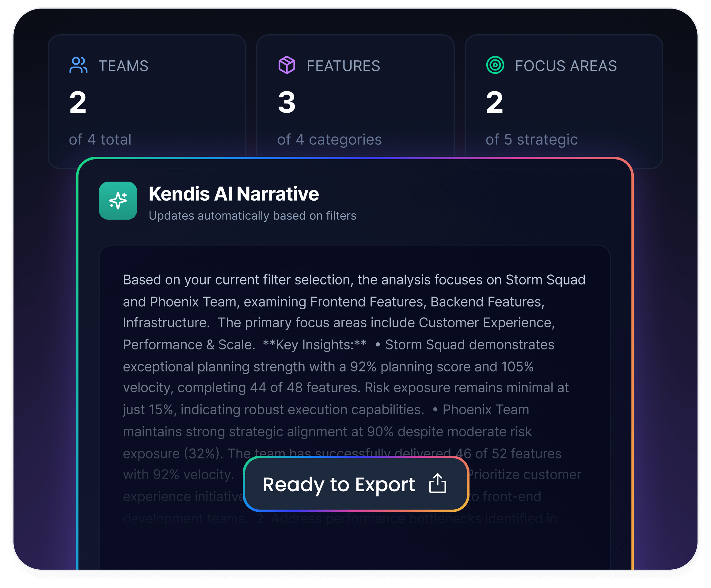Click the Focus Areas target icon

pyautogui.click(x=495, y=65)
